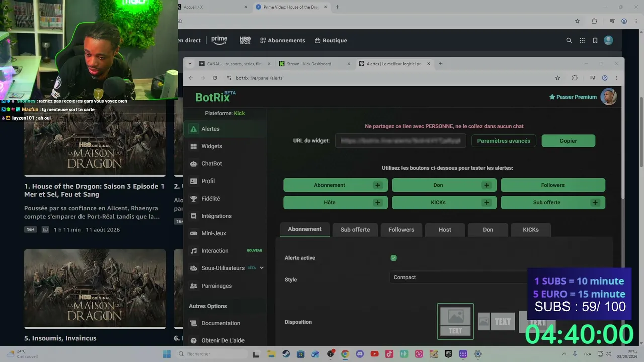Show hidden system tray icons

[x=563, y=354]
